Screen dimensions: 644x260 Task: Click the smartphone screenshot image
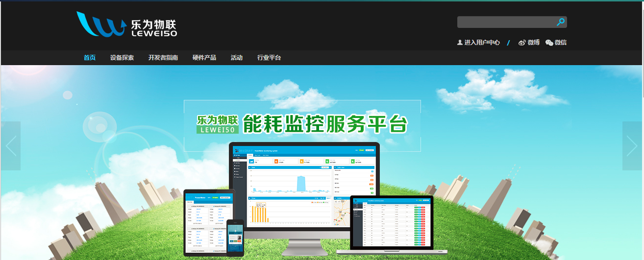click(235, 237)
